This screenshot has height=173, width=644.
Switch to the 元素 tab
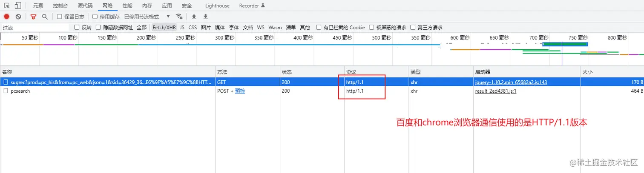coord(38,6)
